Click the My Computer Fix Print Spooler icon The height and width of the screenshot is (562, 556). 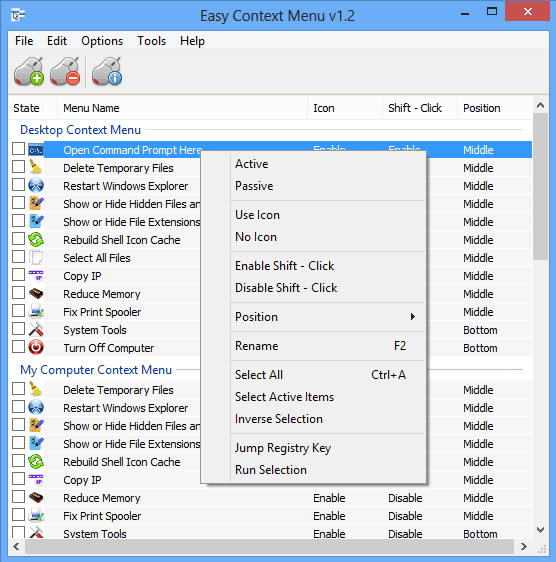tap(36, 515)
